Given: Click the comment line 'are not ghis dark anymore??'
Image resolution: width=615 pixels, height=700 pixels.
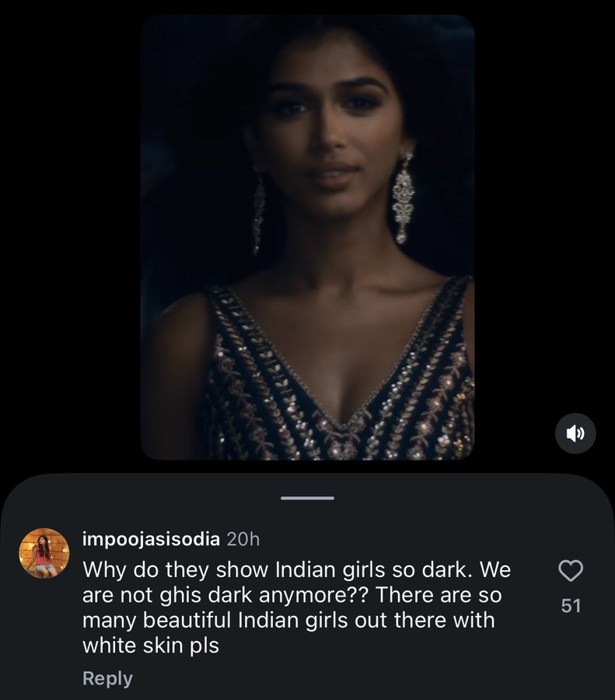Looking at the screenshot, I should click(x=225, y=595).
